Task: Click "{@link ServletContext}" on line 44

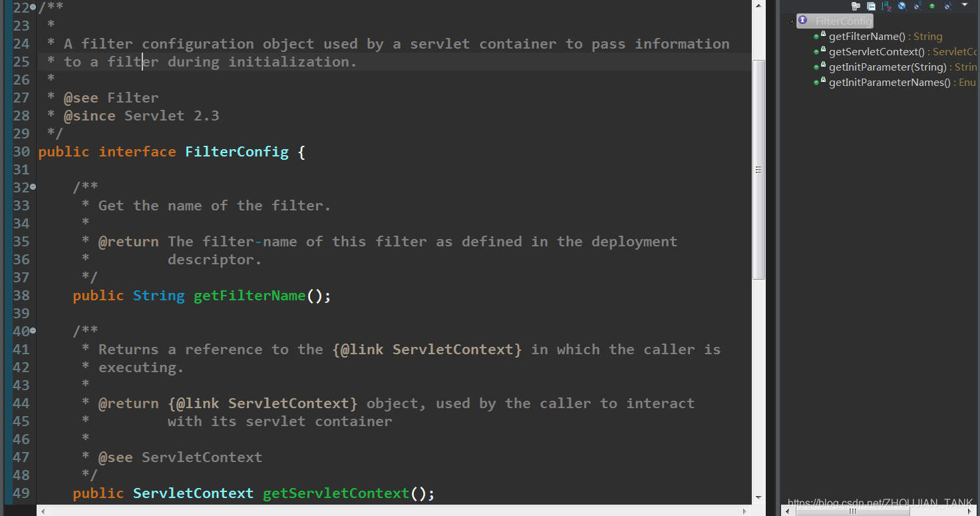Action: 263,403
